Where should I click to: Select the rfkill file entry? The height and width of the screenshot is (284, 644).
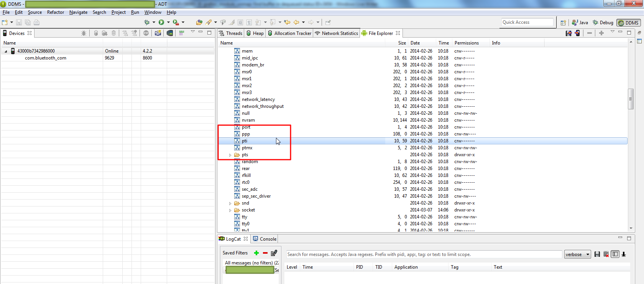246,175
